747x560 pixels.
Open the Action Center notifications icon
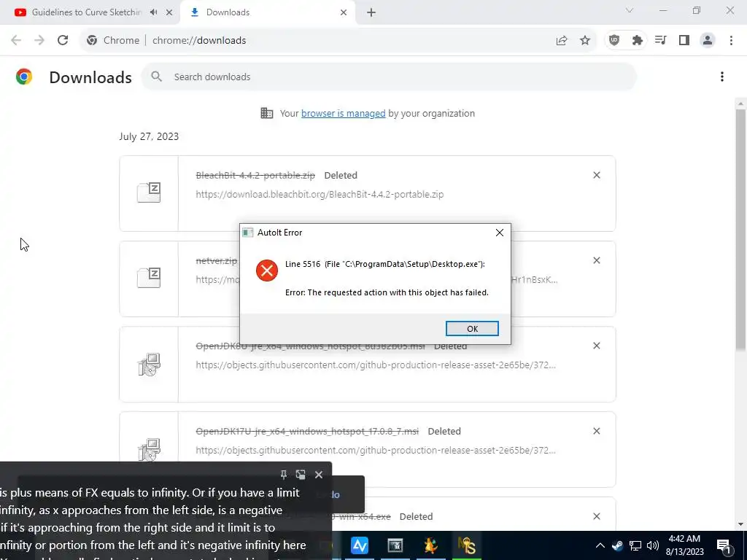pyautogui.click(x=724, y=545)
